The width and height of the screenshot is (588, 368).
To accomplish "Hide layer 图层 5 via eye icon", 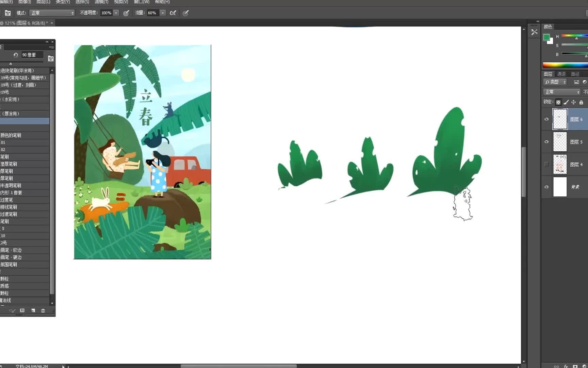I will (546, 142).
